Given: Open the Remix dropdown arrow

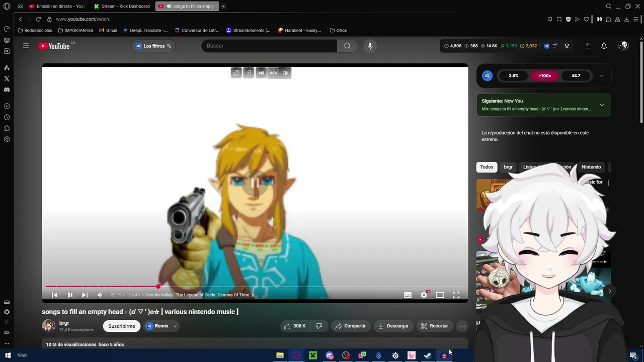Looking at the screenshot, I should (x=175, y=326).
